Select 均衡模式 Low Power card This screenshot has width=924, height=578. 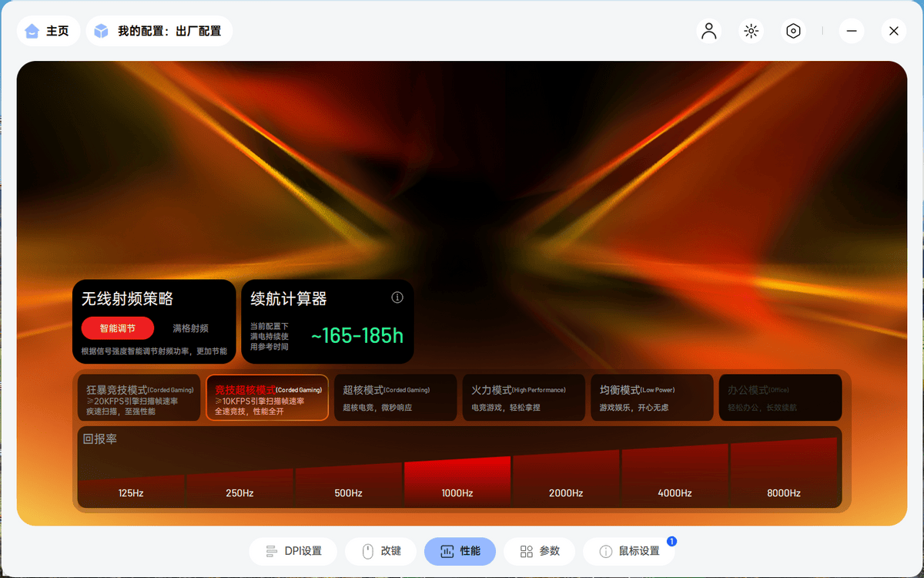651,398
